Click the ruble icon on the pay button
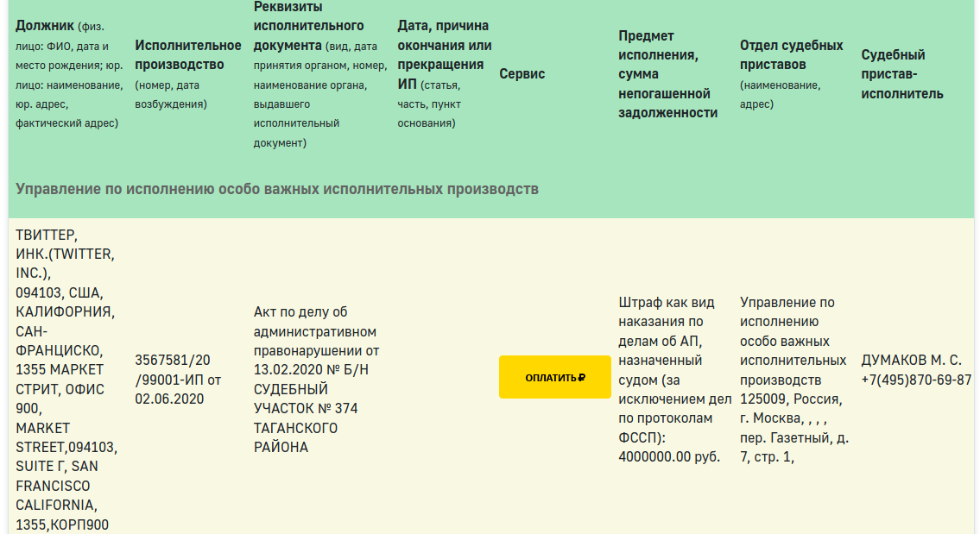Image resolution: width=980 pixels, height=534 pixels. tap(582, 377)
